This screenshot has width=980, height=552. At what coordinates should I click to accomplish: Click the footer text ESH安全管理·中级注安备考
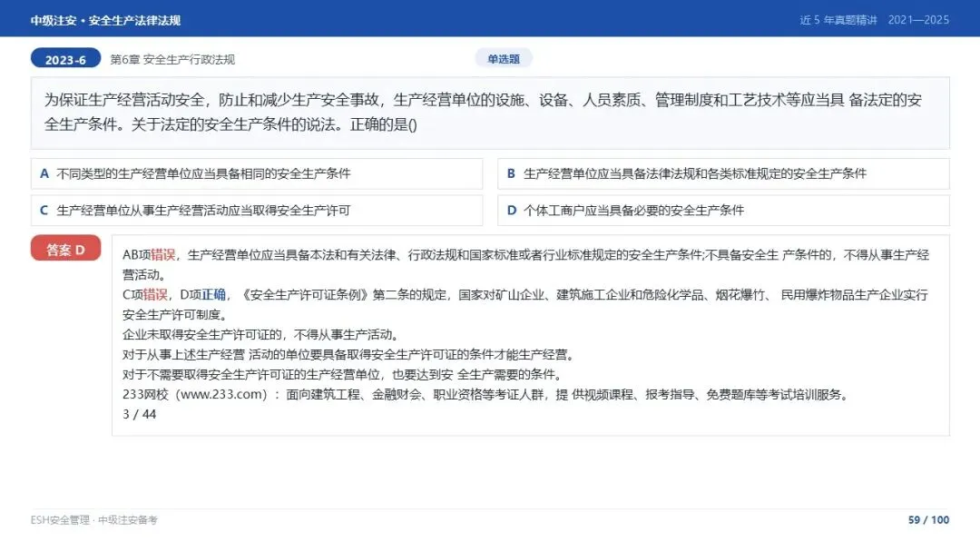(93, 520)
